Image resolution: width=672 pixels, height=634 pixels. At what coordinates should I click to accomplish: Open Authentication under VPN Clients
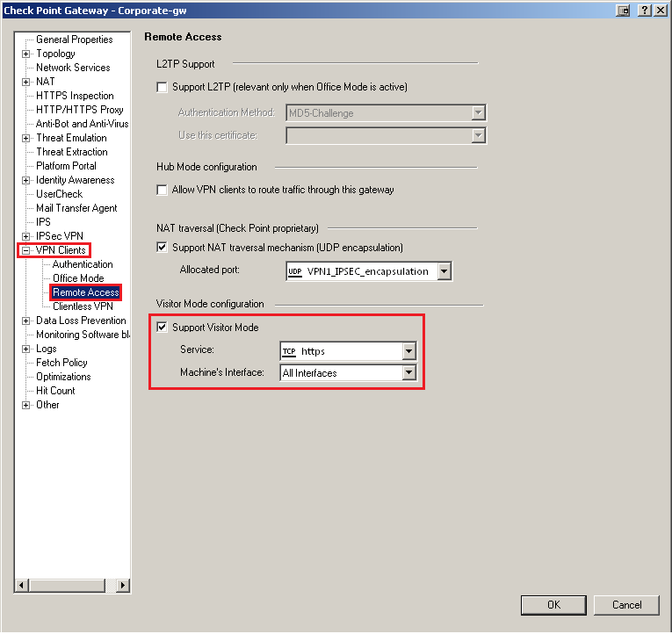click(x=83, y=264)
